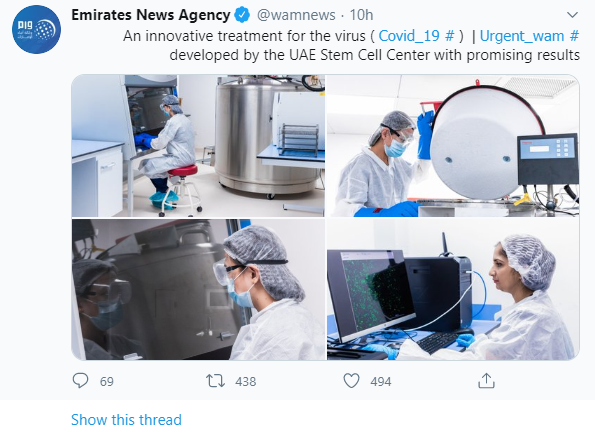Open the tweet options chevron menu
The image size is (595, 435).
[x=572, y=15]
